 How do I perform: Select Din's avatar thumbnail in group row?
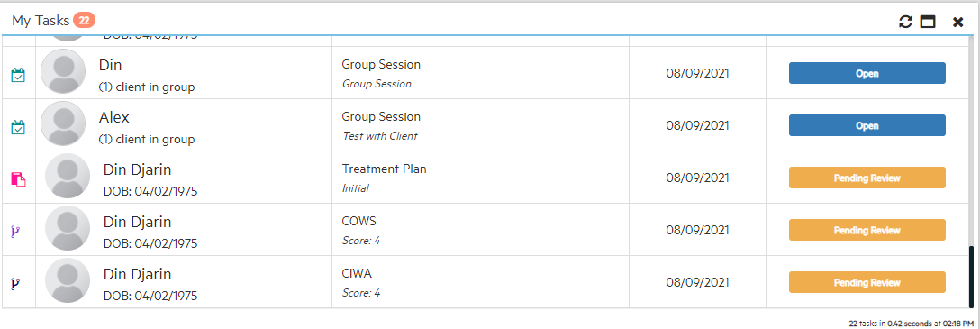pyautogui.click(x=63, y=71)
